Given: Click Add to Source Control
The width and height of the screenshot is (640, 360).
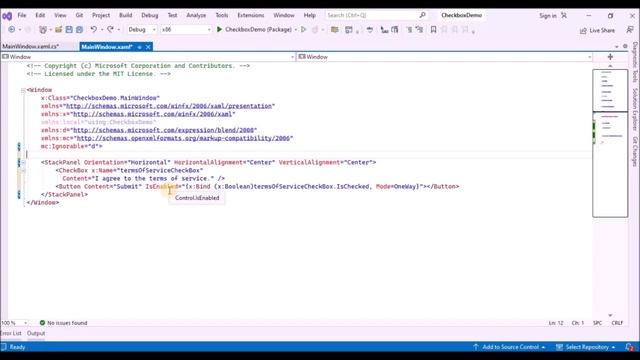Looking at the screenshot, I should point(509,347).
